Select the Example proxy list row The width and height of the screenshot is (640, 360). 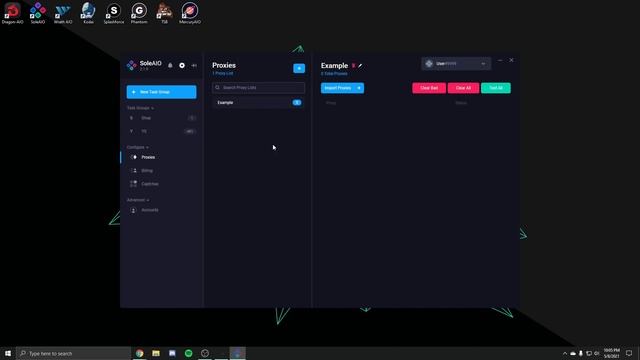[258, 102]
